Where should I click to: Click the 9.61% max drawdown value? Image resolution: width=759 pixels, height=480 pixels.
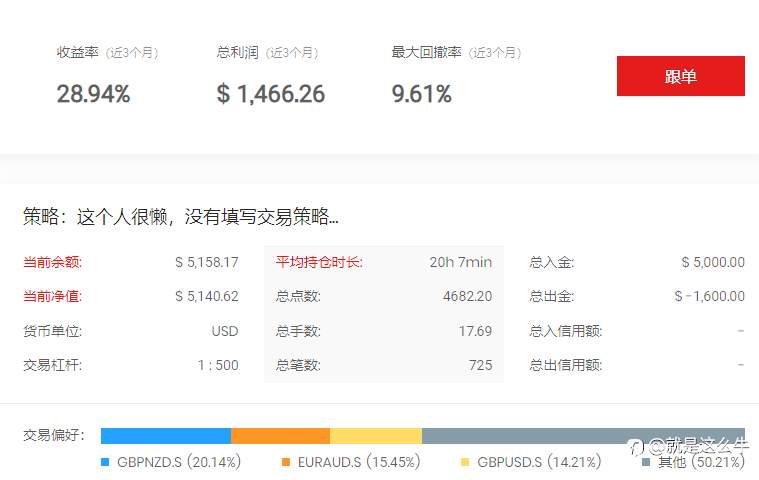tap(422, 94)
